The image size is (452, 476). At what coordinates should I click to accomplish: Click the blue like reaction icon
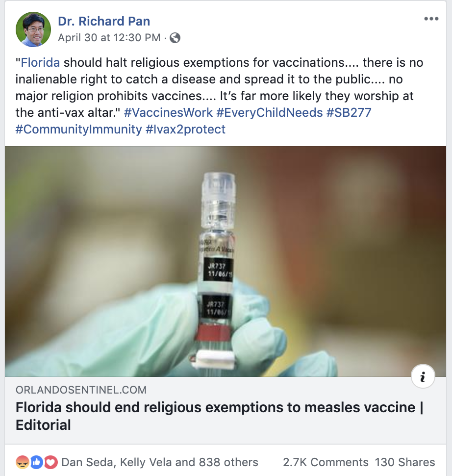coord(36,462)
